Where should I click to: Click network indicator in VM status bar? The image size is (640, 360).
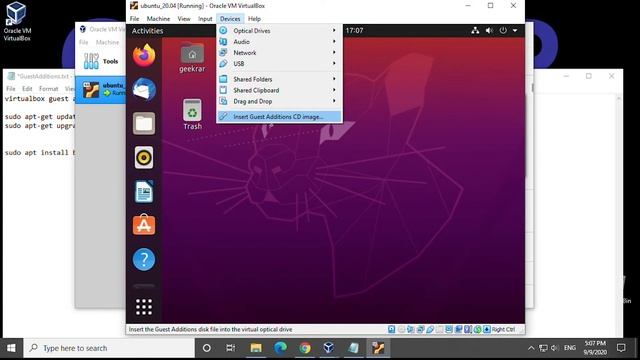[x=420, y=329]
